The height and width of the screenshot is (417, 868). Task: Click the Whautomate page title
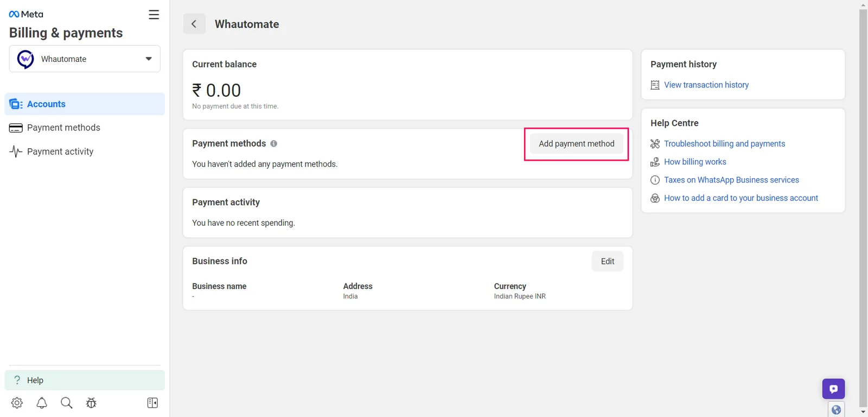click(247, 24)
